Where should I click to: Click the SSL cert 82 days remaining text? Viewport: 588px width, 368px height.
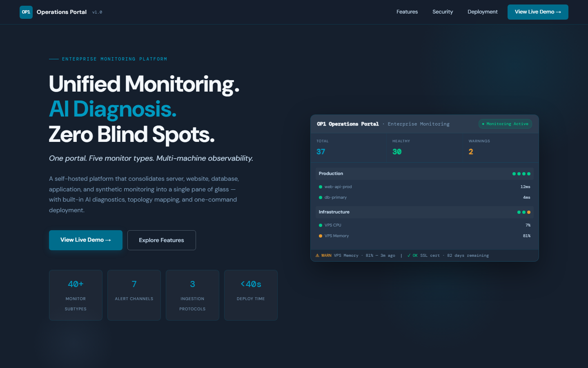pos(454,256)
